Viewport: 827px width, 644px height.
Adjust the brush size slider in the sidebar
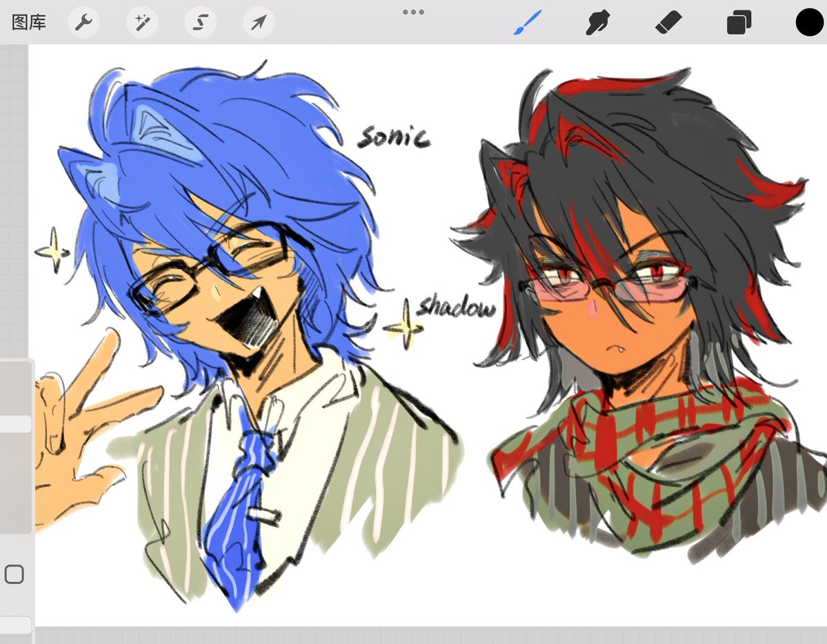[x=15, y=424]
